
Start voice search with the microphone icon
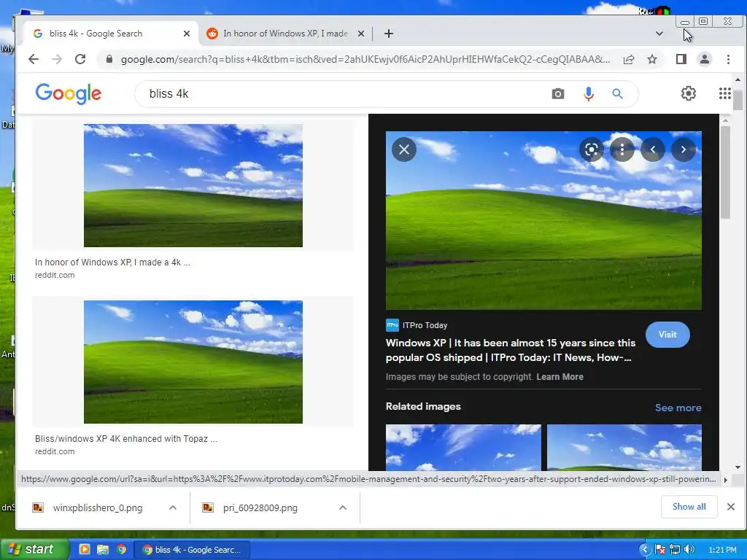tap(589, 94)
